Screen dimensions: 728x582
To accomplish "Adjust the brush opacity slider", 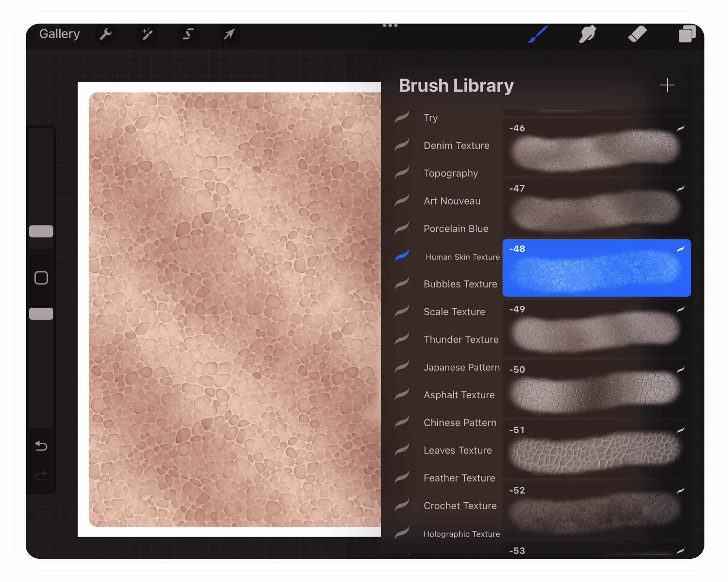I will (41, 313).
